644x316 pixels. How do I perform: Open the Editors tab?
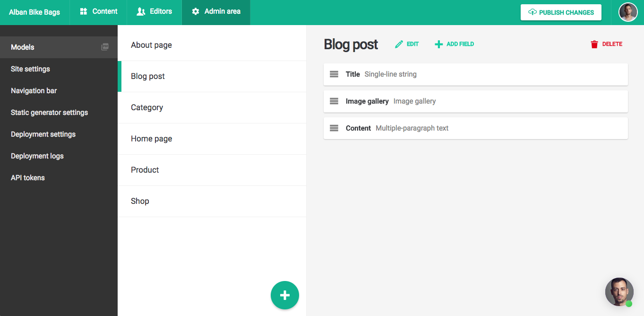tap(154, 12)
